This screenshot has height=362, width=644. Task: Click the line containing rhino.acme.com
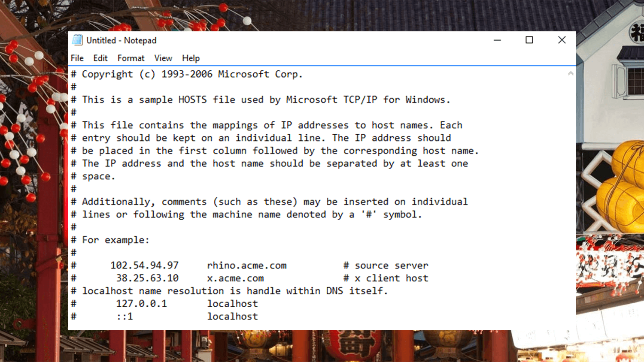(247, 265)
